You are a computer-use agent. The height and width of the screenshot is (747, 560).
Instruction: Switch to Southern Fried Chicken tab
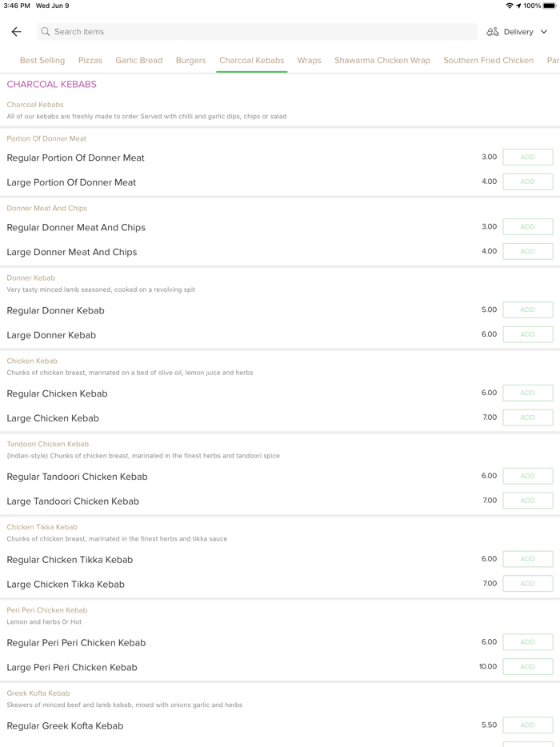point(489,61)
